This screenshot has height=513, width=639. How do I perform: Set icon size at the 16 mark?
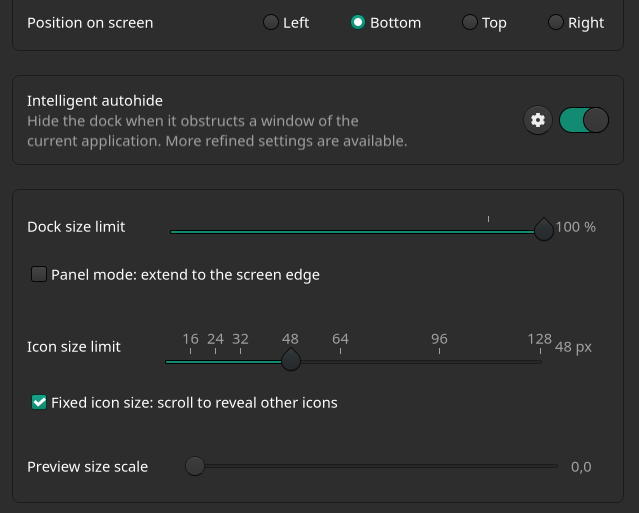click(191, 360)
